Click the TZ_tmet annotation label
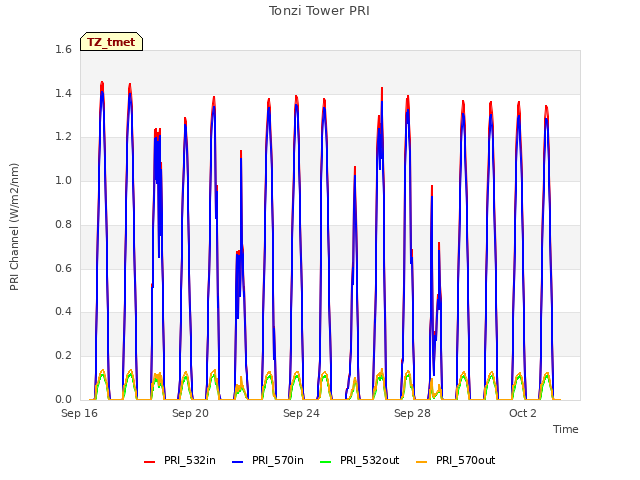The image size is (640, 480). tap(111, 42)
